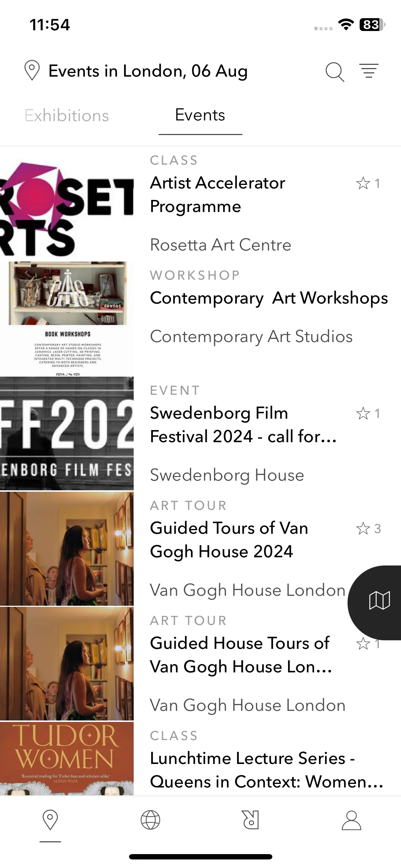Select the Events tab
Screen dimensions: 401x868
point(200,115)
